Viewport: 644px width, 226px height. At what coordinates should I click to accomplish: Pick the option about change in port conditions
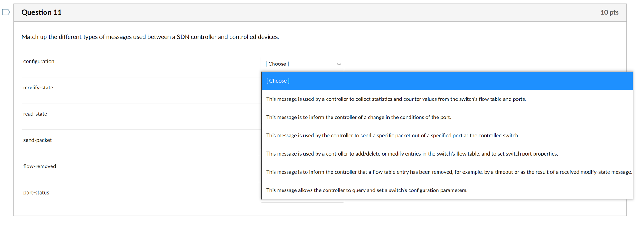(447, 117)
